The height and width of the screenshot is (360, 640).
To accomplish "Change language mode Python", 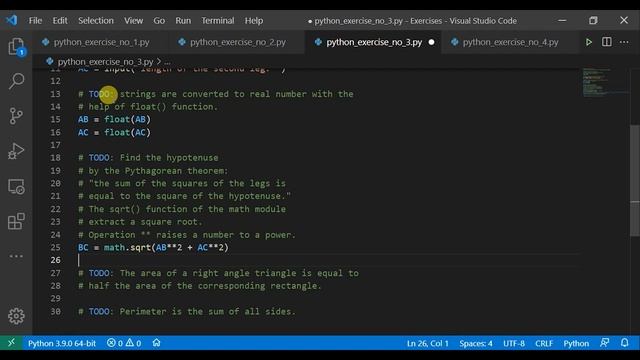I will click(576, 343).
